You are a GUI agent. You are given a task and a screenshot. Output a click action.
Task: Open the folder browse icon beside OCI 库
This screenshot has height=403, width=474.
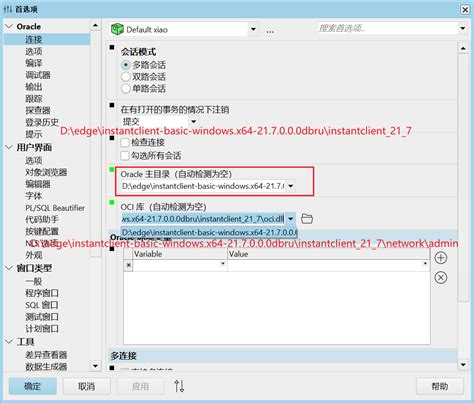307,219
